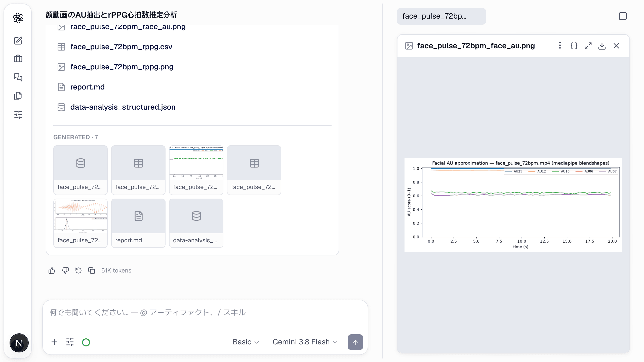Open the Basic mode dropdown
Screen dimensions: 644x362
click(x=246, y=342)
